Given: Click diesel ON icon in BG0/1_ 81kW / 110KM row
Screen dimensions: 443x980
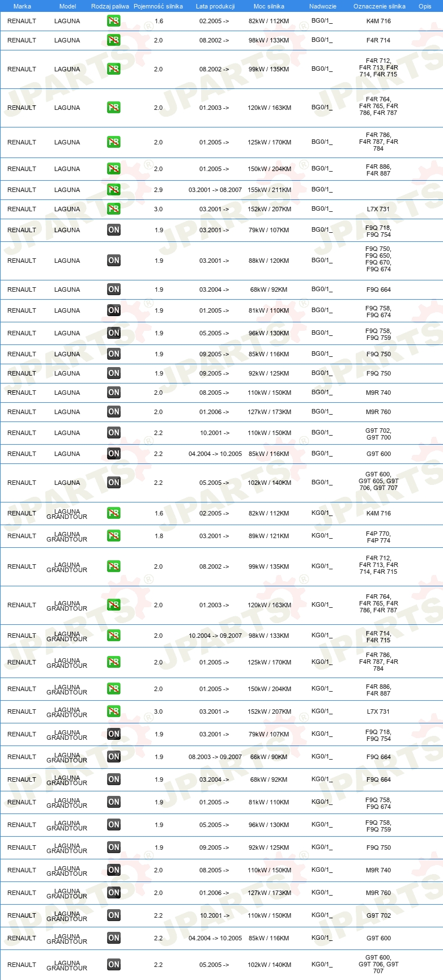Looking at the screenshot, I should coord(114,310).
